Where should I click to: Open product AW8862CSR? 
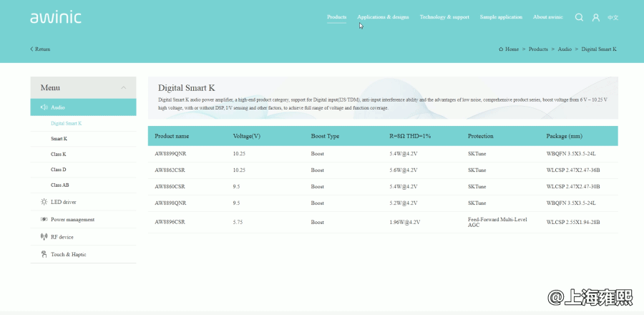[x=170, y=170]
